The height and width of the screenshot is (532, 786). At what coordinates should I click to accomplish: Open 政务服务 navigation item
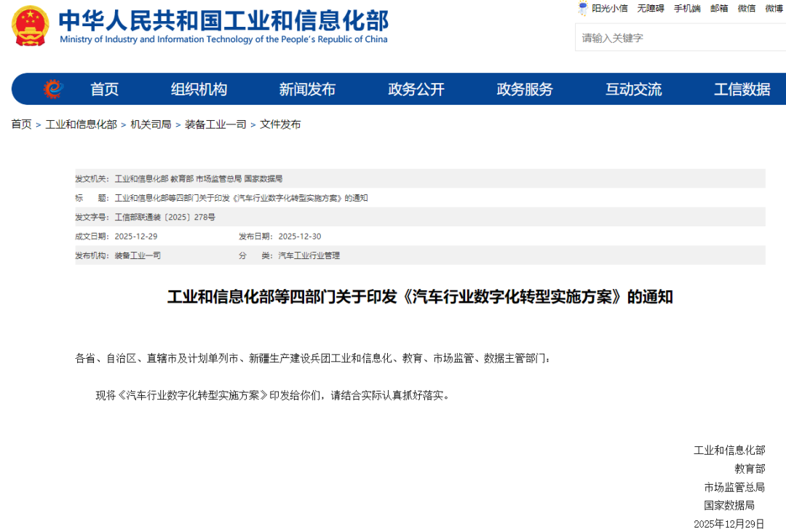point(525,90)
